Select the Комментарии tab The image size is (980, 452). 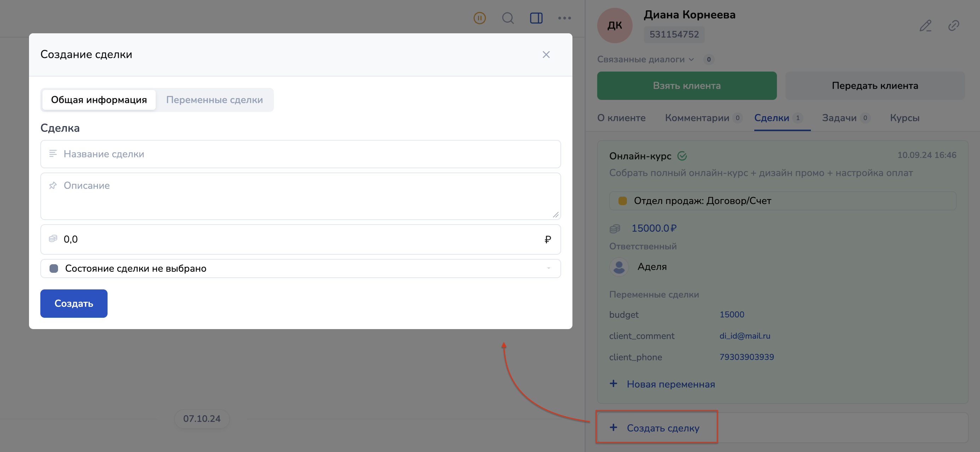(697, 118)
